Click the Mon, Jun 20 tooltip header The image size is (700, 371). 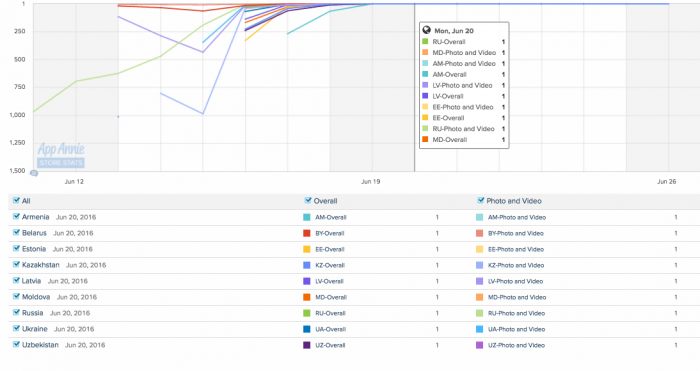tap(454, 31)
